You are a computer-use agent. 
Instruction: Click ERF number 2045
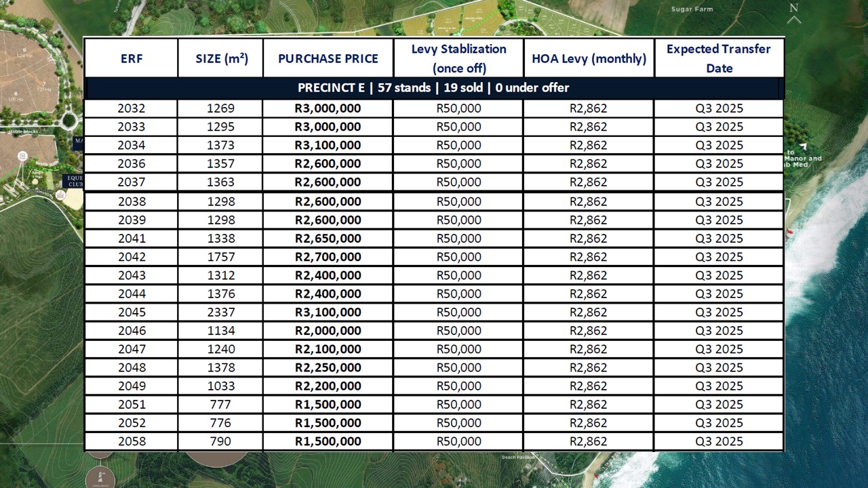click(x=132, y=312)
